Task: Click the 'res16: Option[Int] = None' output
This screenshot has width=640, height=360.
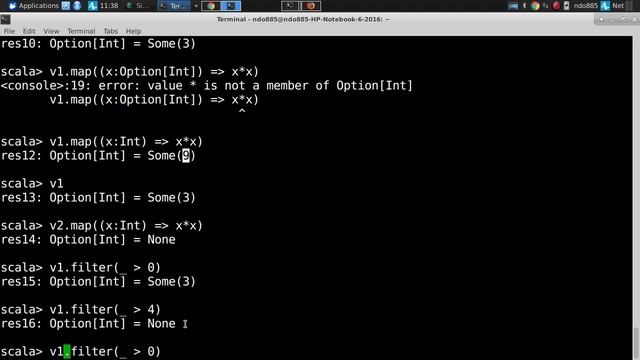Action: pyautogui.click(x=88, y=324)
